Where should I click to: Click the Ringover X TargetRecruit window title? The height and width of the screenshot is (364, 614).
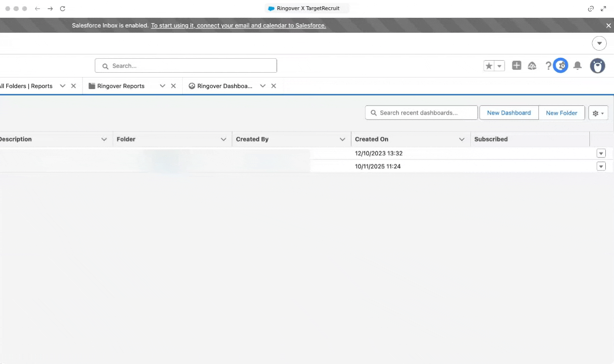pos(308,9)
